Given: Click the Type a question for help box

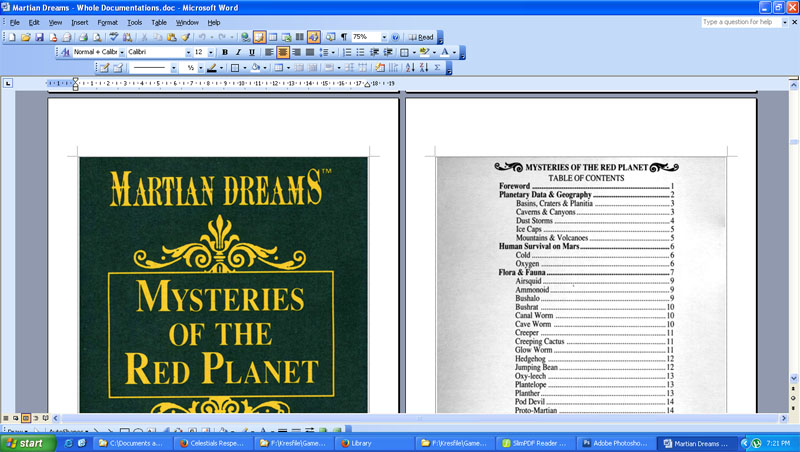Looking at the screenshot, I should pyautogui.click(x=741, y=22).
